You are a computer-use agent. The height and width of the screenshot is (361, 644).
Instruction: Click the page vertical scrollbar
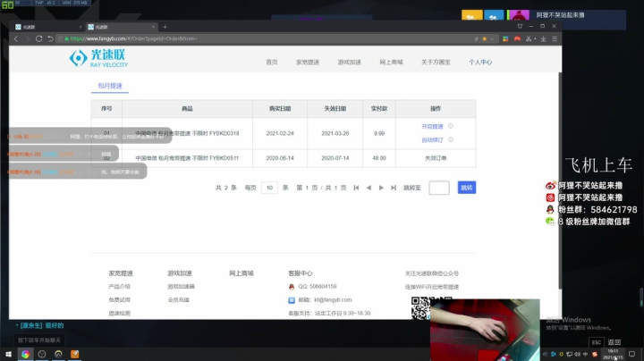pyautogui.click(x=560, y=180)
